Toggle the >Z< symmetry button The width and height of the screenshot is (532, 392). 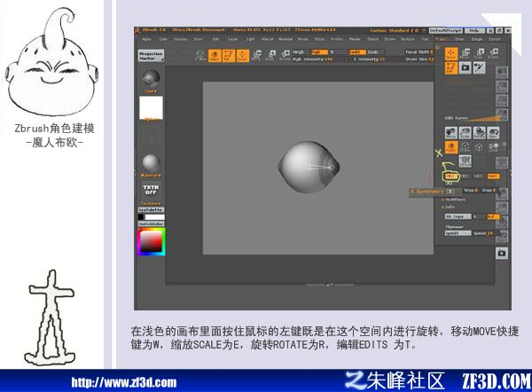coord(479,176)
